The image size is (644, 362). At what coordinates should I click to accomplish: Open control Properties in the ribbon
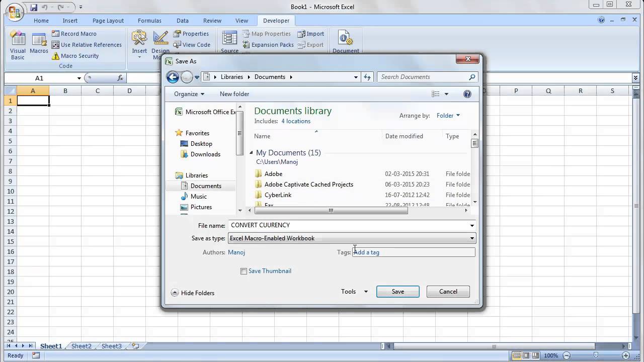click(191, 34)
